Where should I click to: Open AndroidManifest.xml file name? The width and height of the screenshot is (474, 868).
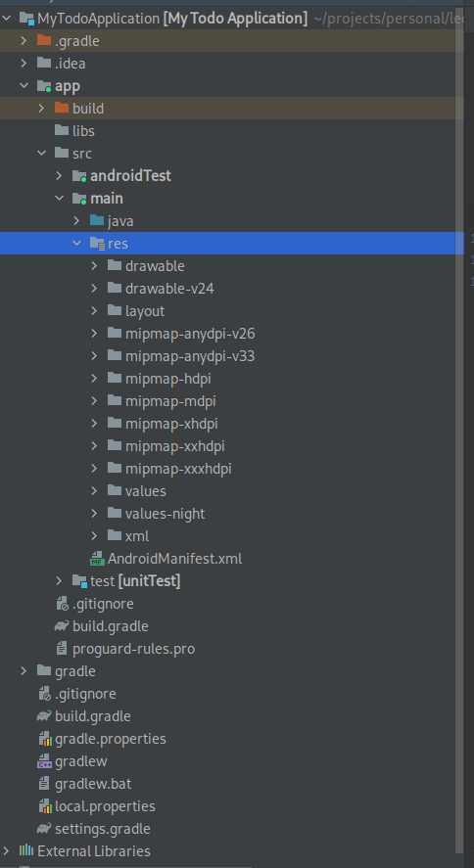click(x=175, y=559)
